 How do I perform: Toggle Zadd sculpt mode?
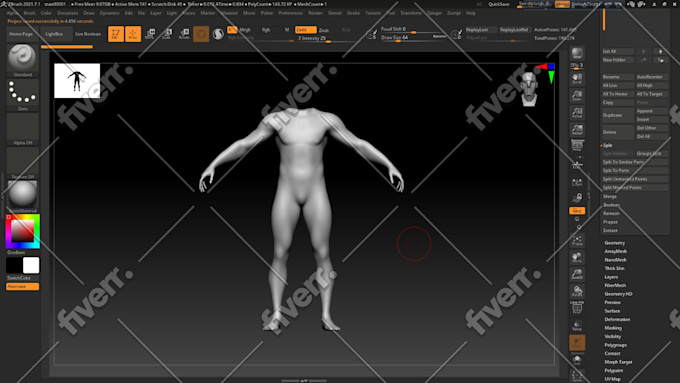(x=306, y=29)
